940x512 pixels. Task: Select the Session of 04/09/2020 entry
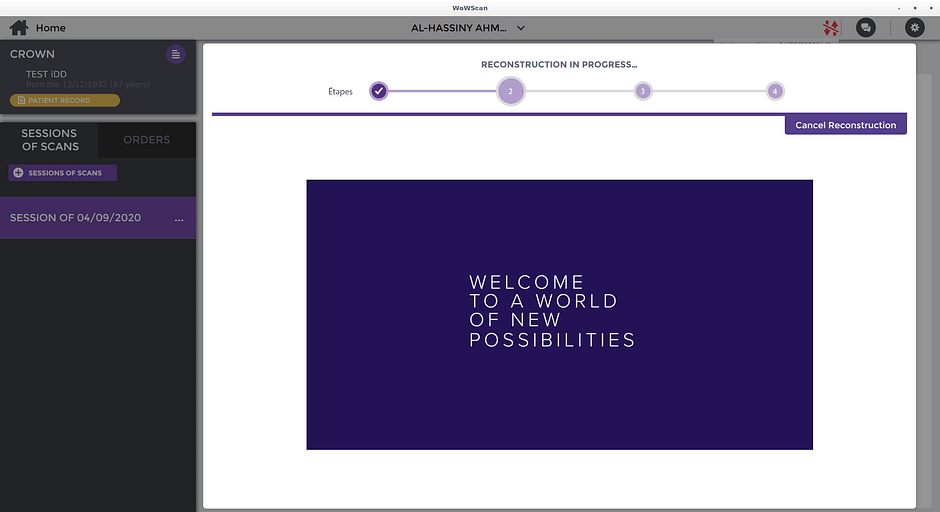(75, 218)
